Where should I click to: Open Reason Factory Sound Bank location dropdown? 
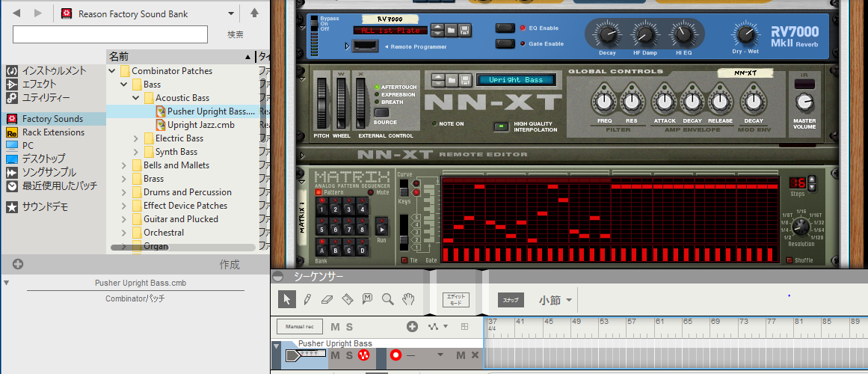point(231,13)
